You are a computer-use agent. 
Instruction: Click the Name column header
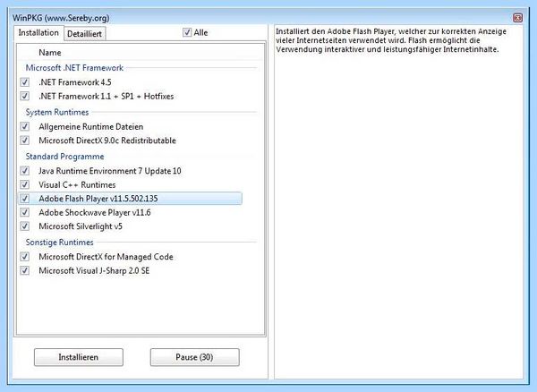[50, 53]
